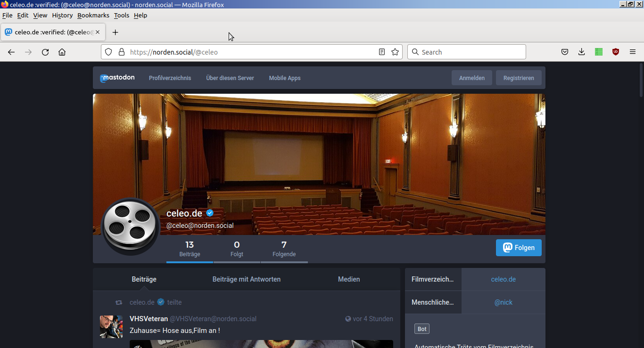
Task: Click the globe visibility icon on the post
Action: (x=348, y=319)
